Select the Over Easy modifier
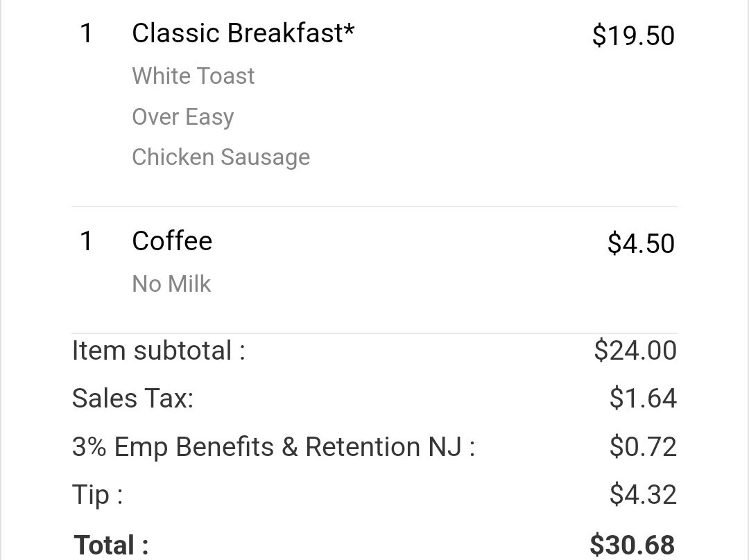This screenshot has height=560, width=749. [183, 117]
